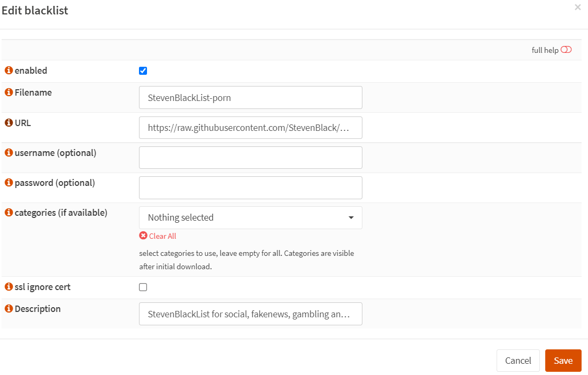Click the info icon beside enabled
This screenshot has width=588, height=375.
coord(9,71)
